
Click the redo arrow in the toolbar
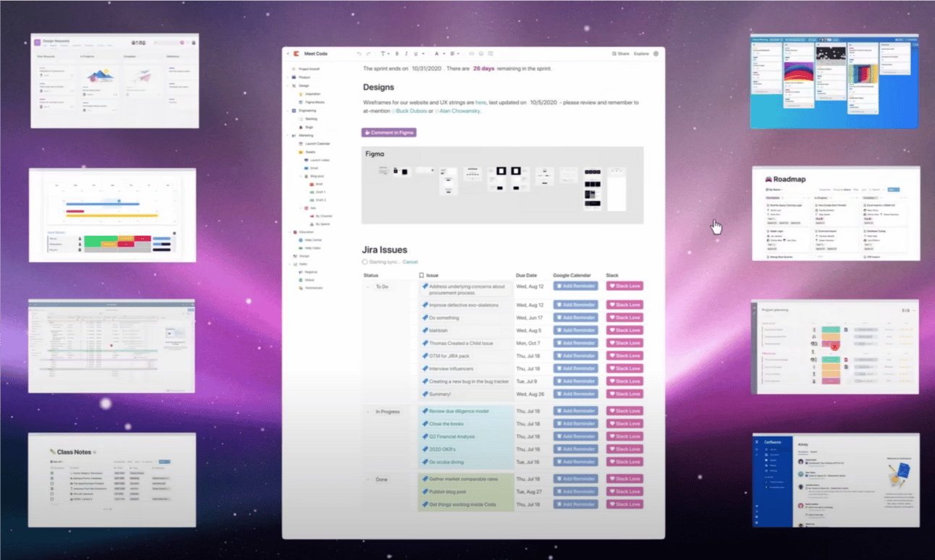pos(368,54)
